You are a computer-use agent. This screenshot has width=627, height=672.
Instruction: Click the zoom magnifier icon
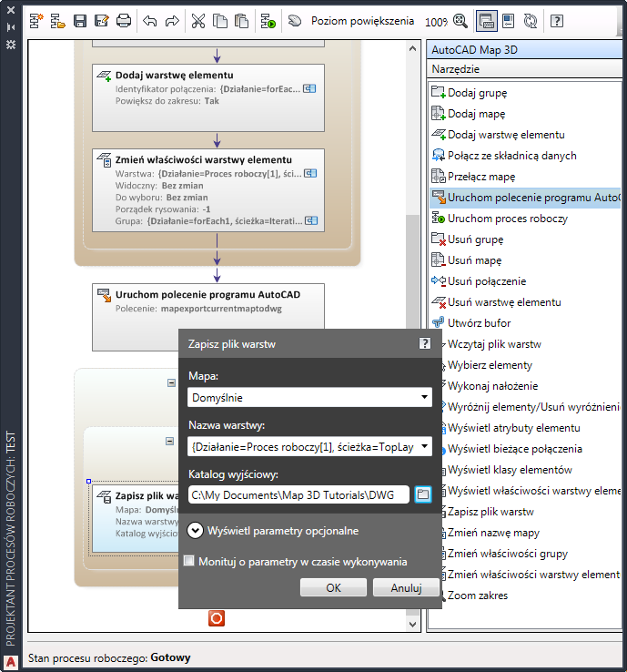pos(460,21)
